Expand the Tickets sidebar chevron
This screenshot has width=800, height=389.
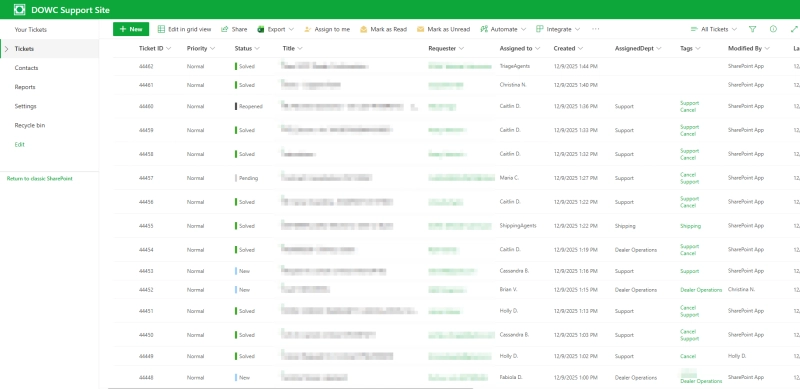[x=7, y=49]
